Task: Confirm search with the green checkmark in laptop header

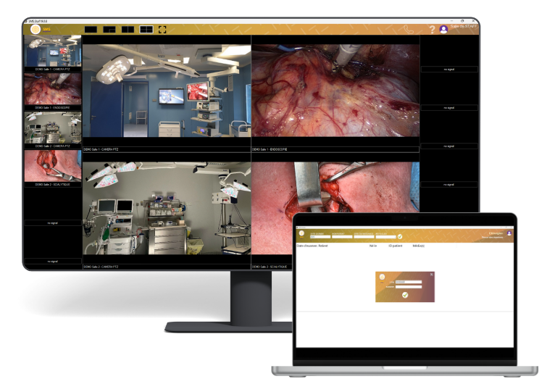Action: pos(400,236)
